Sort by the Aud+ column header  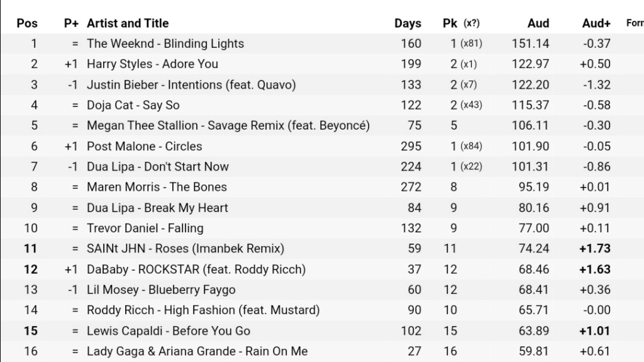click(596, 23)
